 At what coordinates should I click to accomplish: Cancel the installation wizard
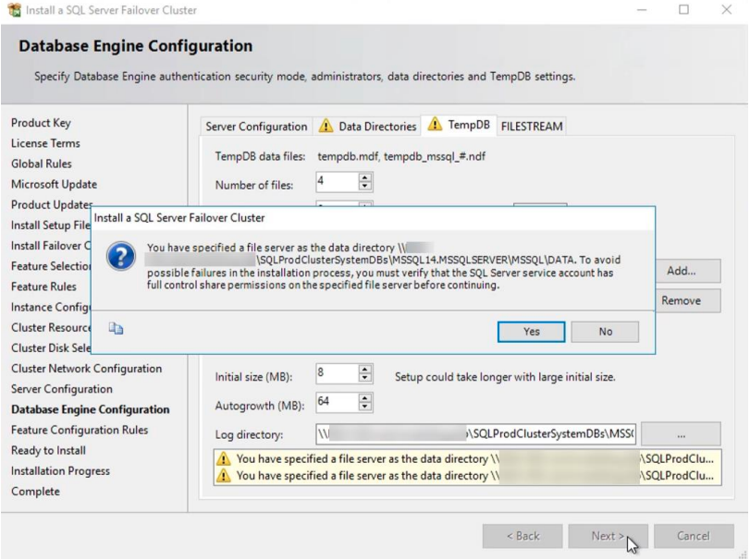click(x=694, y=536)
